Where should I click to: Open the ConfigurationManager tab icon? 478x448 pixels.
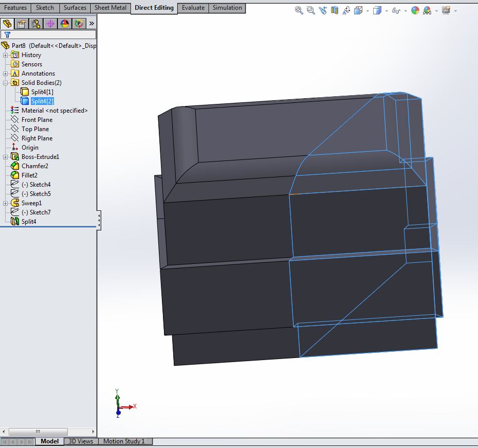[x=36, y=24]
